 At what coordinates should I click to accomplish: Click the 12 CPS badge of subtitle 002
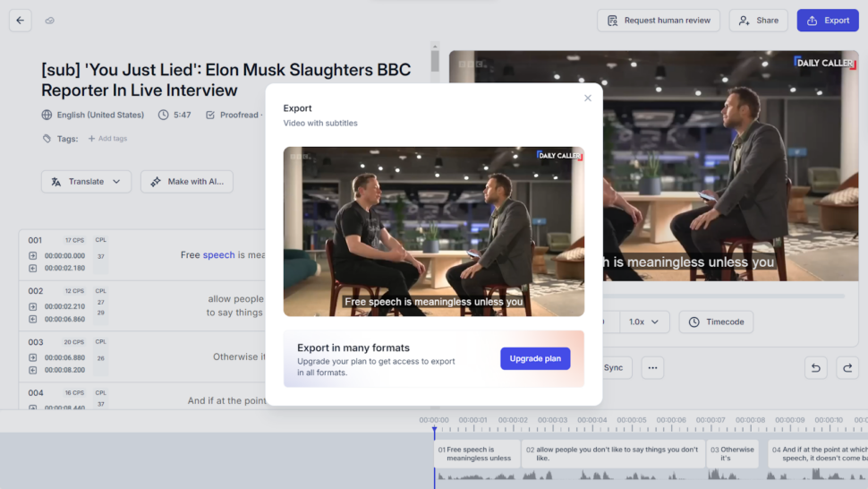point(75,291)
